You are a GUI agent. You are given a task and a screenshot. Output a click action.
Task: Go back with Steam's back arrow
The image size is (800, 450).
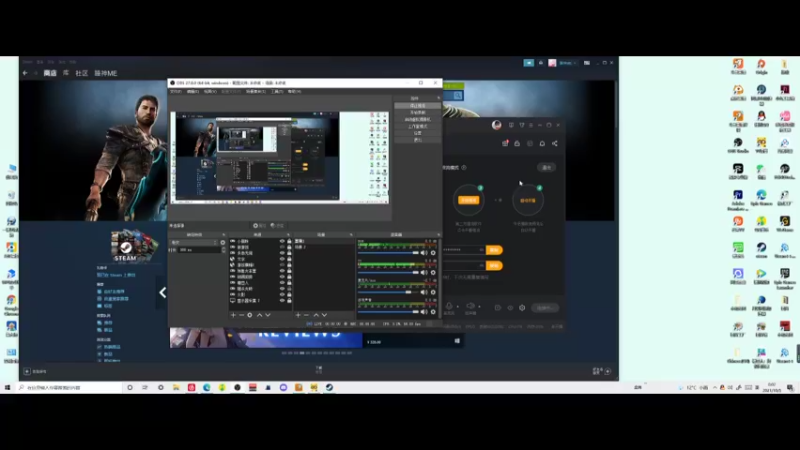coord(25,73)
